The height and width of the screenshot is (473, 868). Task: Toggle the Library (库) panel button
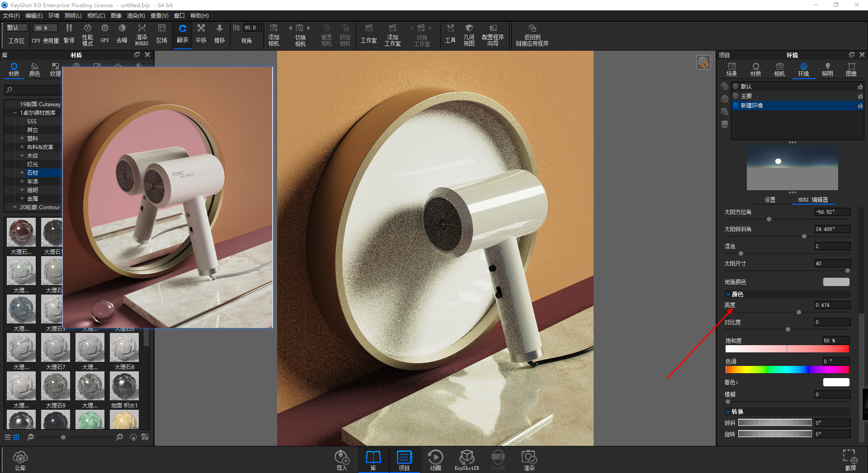pos(373,460)
